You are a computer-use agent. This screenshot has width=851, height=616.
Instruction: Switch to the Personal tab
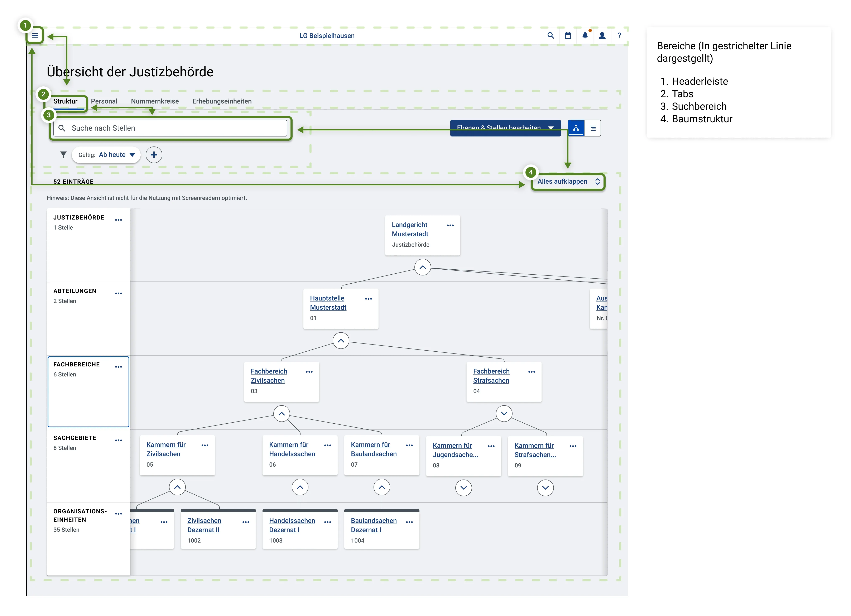point(104,101)
